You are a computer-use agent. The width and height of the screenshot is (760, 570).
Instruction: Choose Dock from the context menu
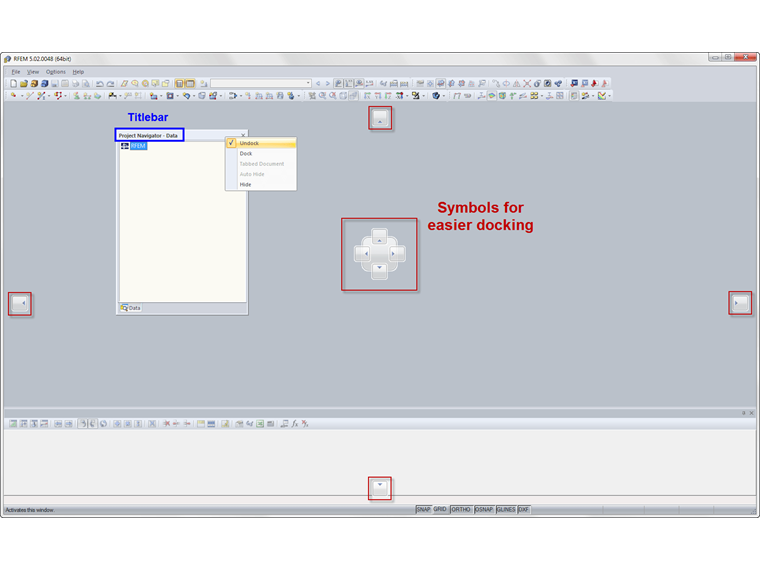click(261, 154)
